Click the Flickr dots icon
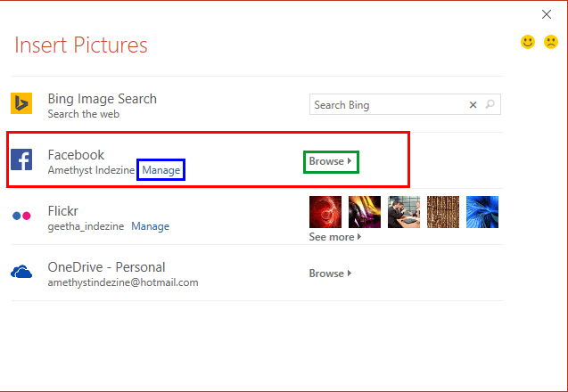Screen dimensions: 568x392 tap(21, 216)
